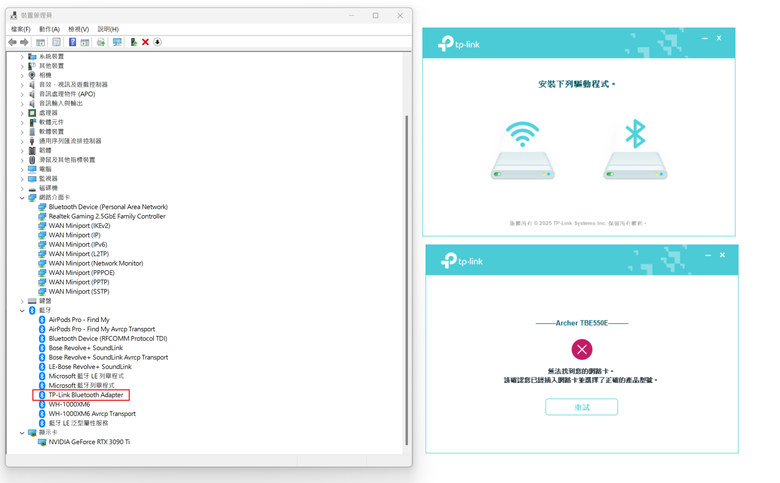Collapse the 網路介面卡 category chevron
The image size is (780, 483).
click(22, 197)
